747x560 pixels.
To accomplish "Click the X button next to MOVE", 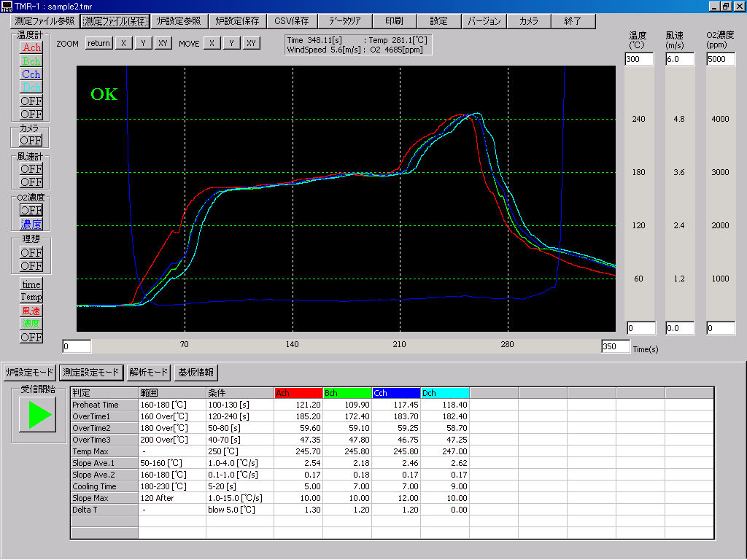I will (212, 43).
